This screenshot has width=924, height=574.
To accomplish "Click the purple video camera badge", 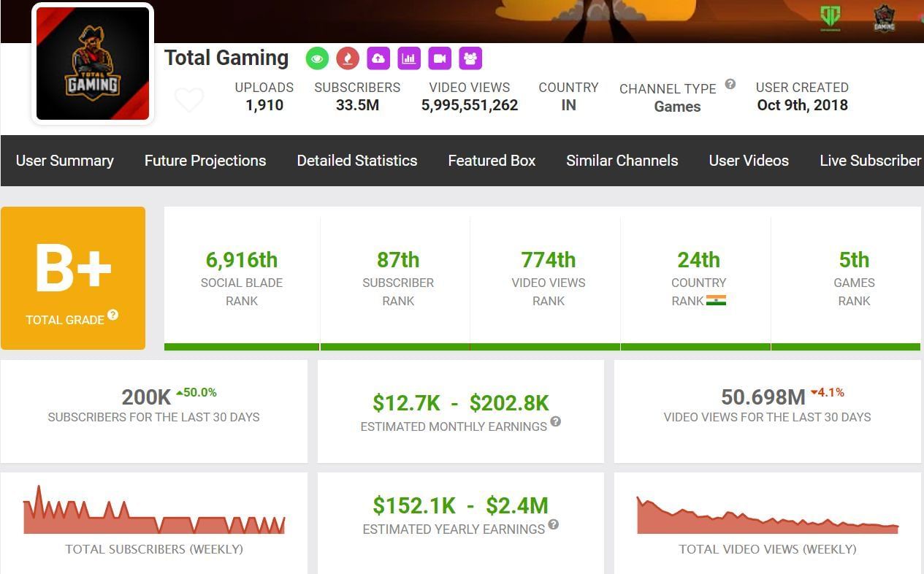I will pyautogui.click(x=440, y=58).
